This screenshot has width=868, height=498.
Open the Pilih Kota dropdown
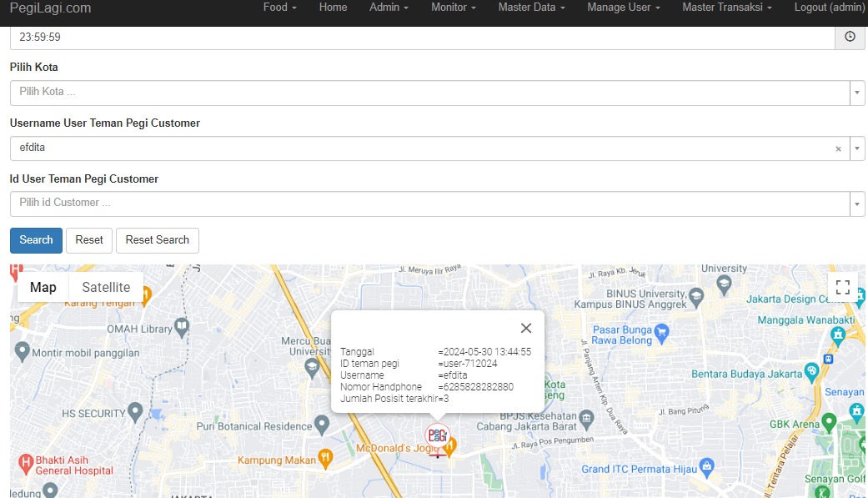(x=857, y=93)
